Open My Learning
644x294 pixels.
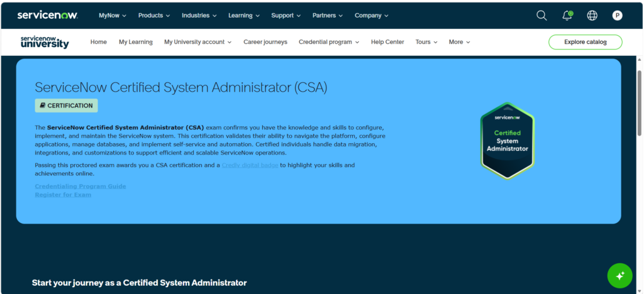(x=136, y=42)
